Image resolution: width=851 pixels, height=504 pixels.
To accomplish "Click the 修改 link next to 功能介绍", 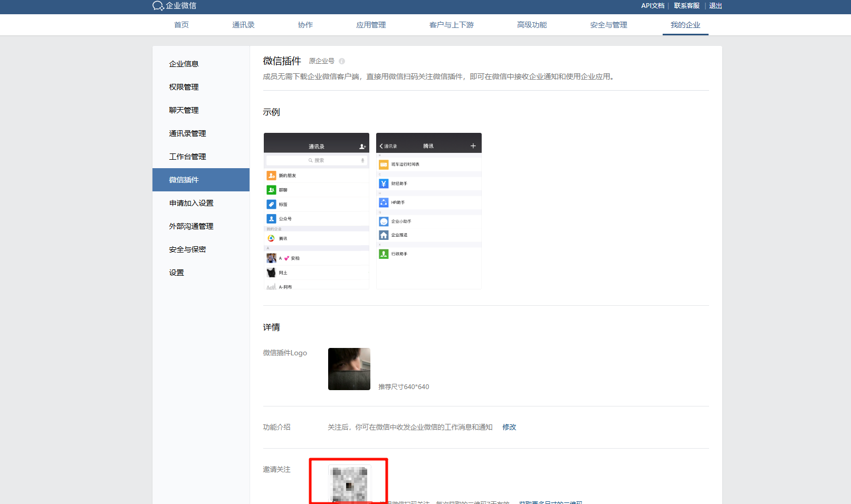I will pos(509,427).
